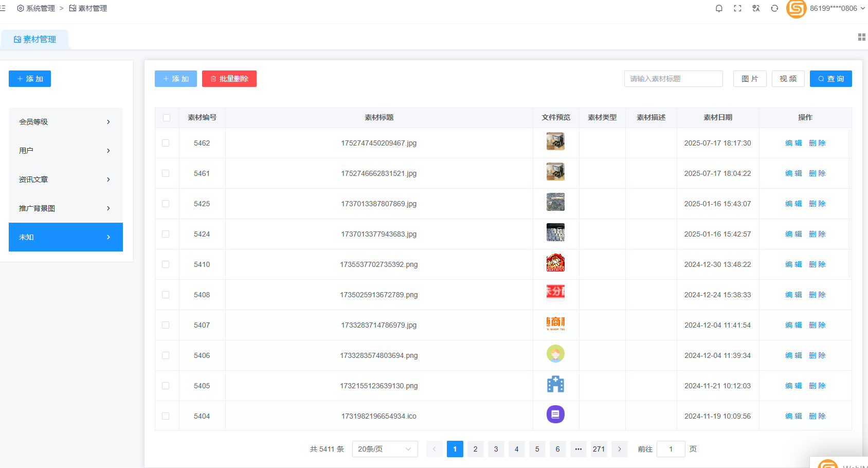Click the red 批量删除 button
The image size is (868, 468).
tap(229, 79)
